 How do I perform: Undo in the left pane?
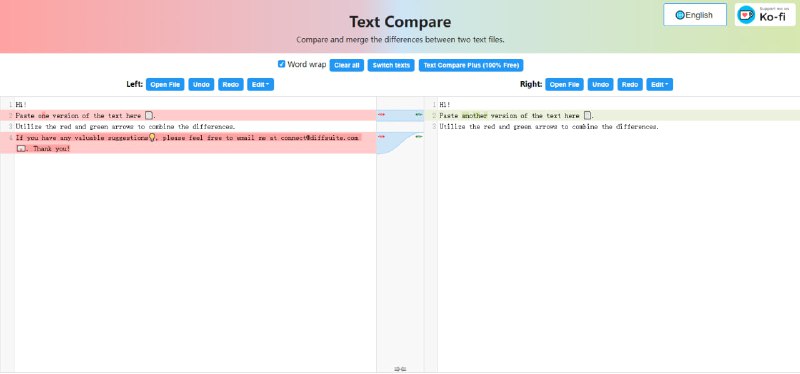tap(201, 85)
